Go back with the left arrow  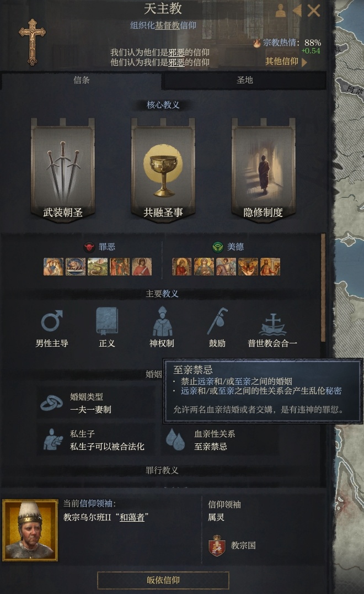297,10
